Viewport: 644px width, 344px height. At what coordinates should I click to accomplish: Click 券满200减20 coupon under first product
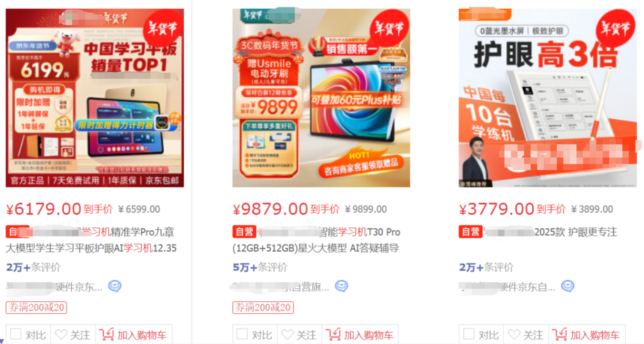point(36,307)
